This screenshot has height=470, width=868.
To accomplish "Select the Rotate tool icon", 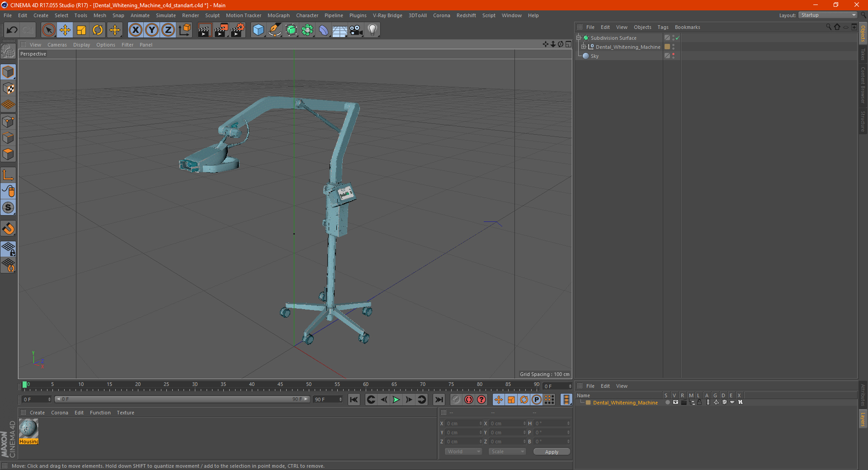I will pos(98,30).
